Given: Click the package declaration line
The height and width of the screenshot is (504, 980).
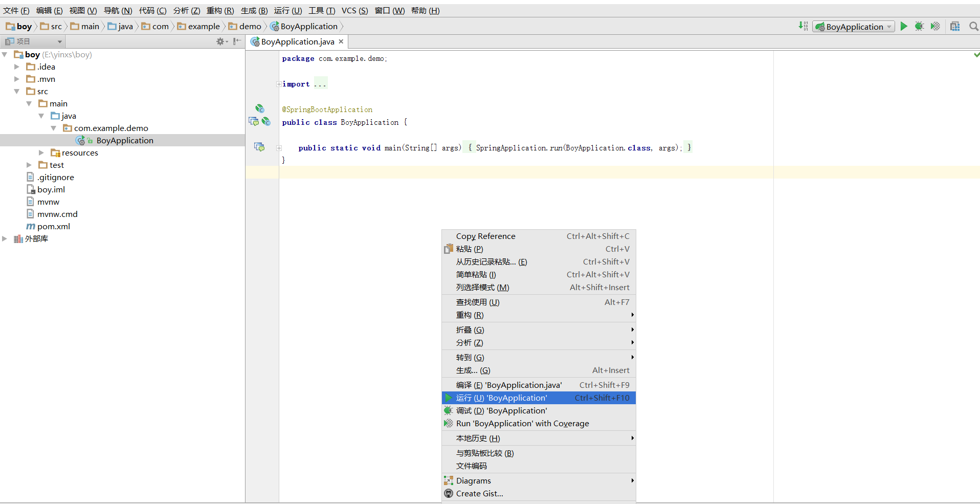Looking at the screenshot, I should tap(335, 58).
